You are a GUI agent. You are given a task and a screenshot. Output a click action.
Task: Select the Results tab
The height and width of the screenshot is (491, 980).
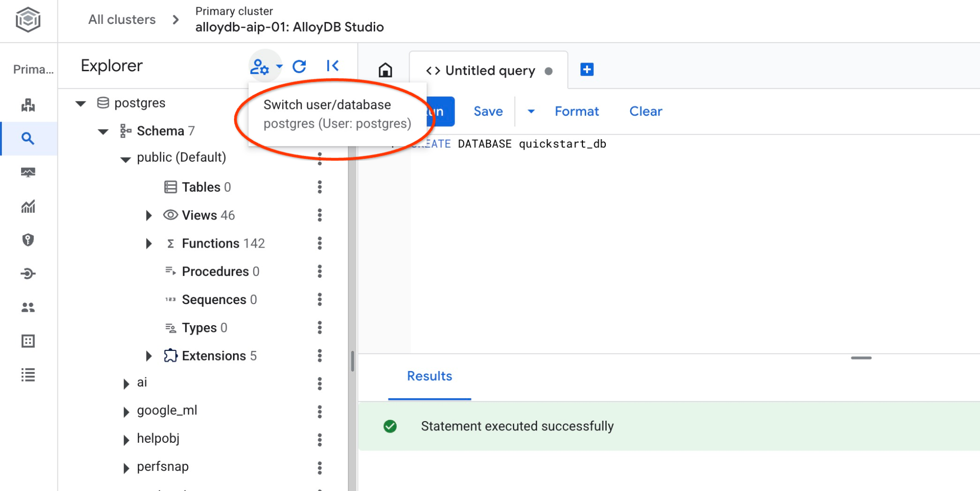pos(429,376)
